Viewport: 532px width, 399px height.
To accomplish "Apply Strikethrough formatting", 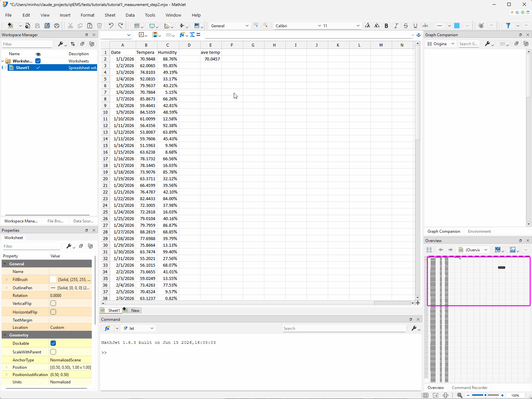I will click(406, 26).
